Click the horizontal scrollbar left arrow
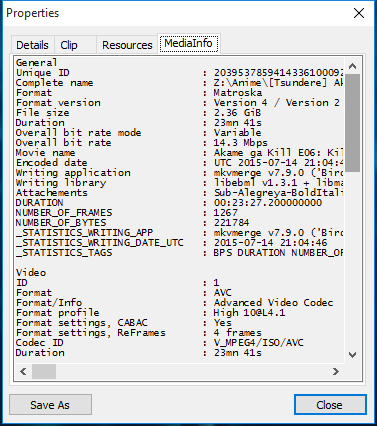This screenshot has height=426, width=377. pos(23,371)
